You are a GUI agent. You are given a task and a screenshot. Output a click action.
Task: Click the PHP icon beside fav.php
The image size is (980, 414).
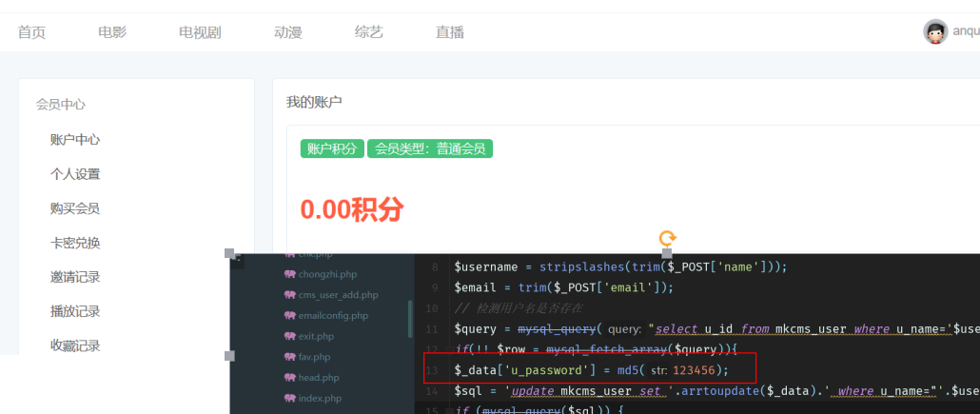pos(289,357)
